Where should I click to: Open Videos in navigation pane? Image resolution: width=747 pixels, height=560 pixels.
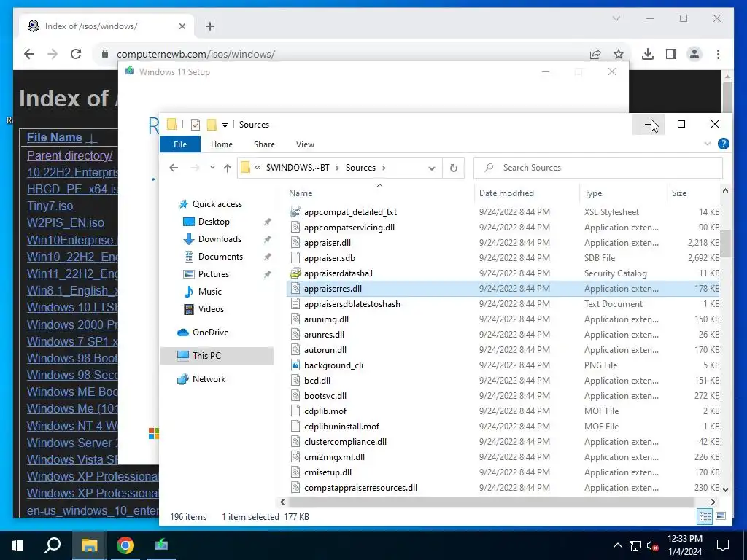(x=211, y=309)
